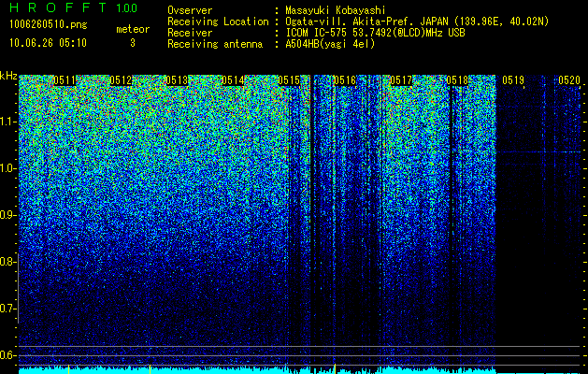The image size is (588, 374).
Task: Click the 0515 time marker
Action: (x=289, y=80)
